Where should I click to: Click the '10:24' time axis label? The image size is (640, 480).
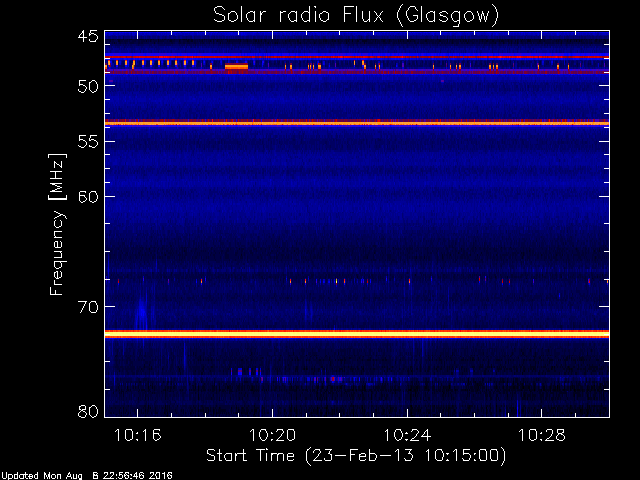[407, 435]
